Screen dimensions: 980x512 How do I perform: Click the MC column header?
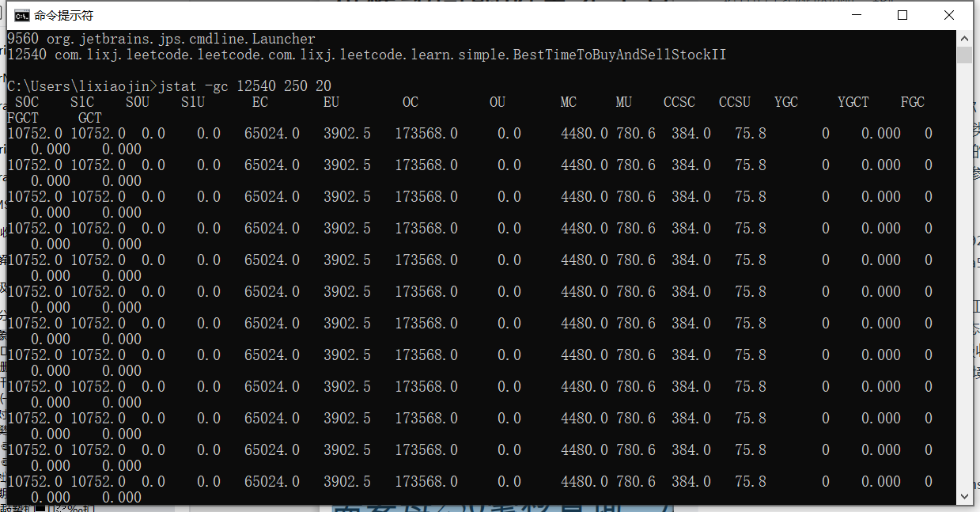(x=569, y=102)
